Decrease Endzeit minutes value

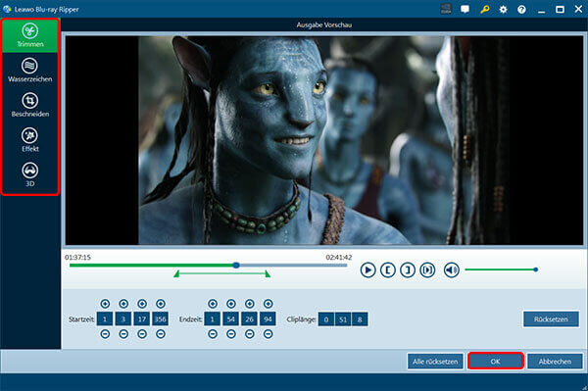tap(231, 334)
